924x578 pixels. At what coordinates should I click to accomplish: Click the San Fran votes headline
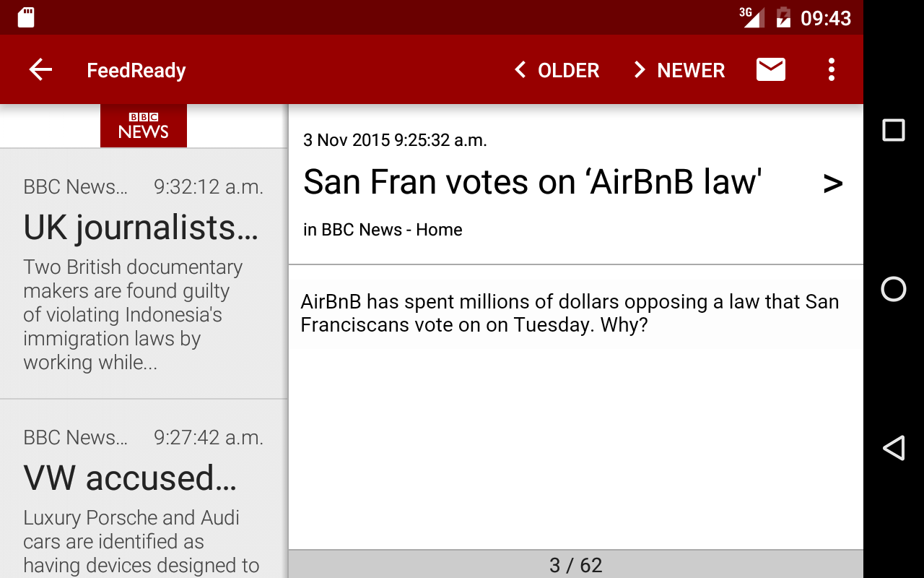(x=533, y=182)
